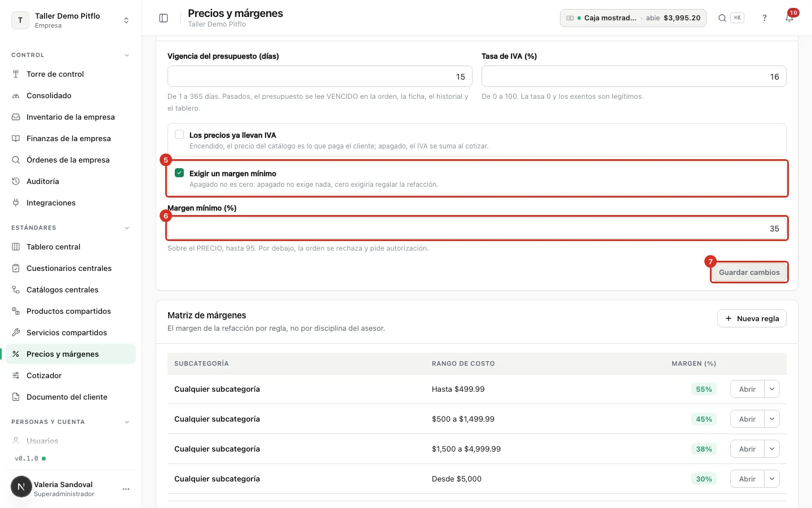The width and height of the screenshot is (812, 508).
Task: Click the Margen mínimo (%) input field
Action: [476, 229]
